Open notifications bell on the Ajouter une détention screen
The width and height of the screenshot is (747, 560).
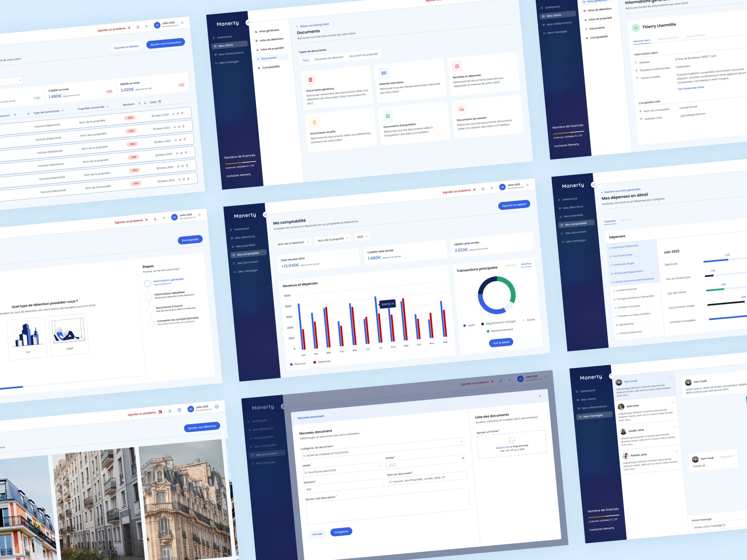tap(170, 411)
